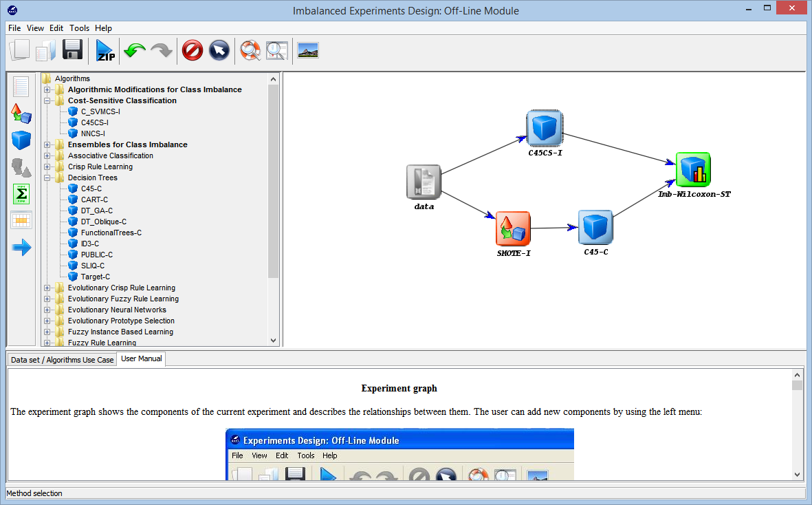This screenshot has height=505, width=812.
Task: Expand Evolutionary Fuzzy Rule Learning folder
Action: tap(47, 299)
